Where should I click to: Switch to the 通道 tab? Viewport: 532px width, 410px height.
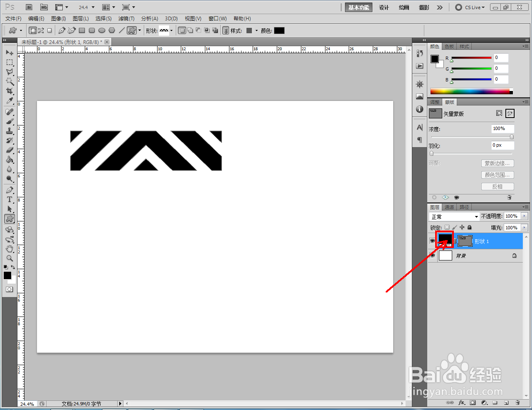click(449, 207)
